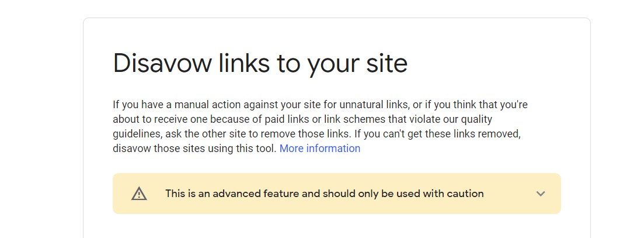Click "disavow those sites using this tool" text
Image resolution: width=644 pixels, height=238 pixels.
[194, 149]
